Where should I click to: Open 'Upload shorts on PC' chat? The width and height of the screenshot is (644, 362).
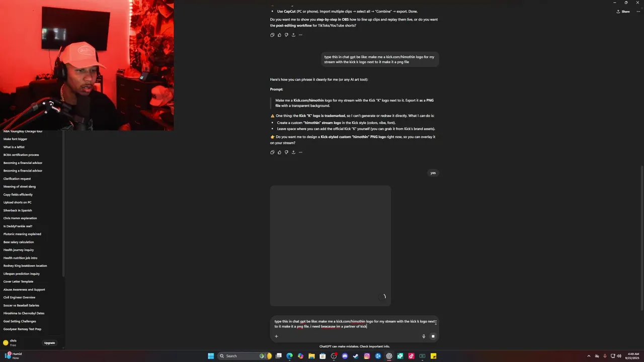coord(18,203)
